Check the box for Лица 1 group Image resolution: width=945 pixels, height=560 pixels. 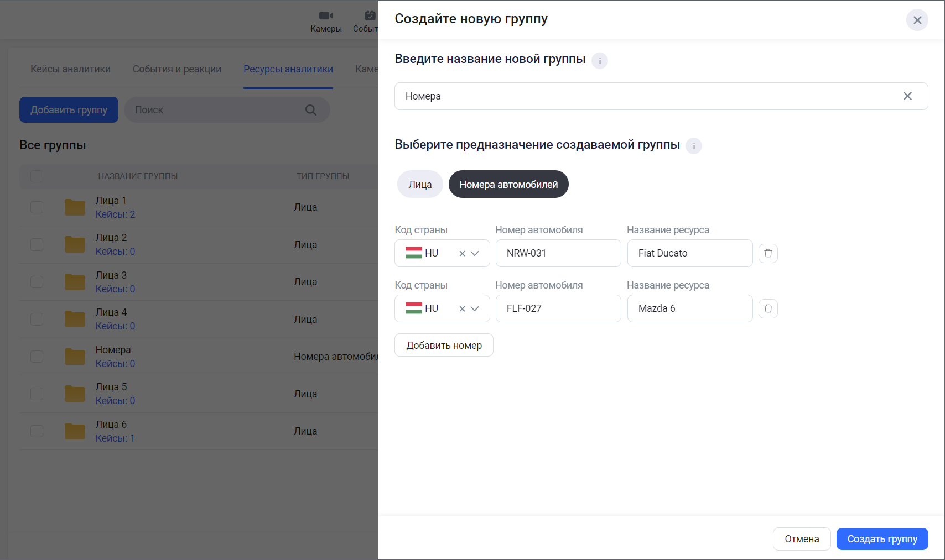(x=37, y=207)
